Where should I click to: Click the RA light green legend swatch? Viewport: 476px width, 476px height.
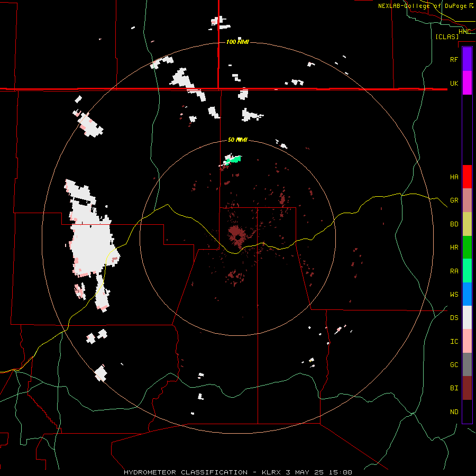tap(467, 271)
